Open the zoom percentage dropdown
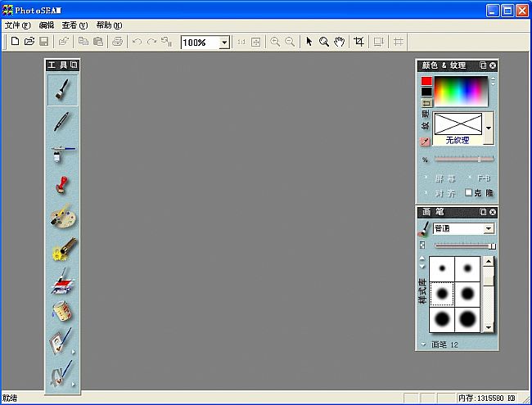This screenshot has height=405, width=532. click(x=224, y=43)
